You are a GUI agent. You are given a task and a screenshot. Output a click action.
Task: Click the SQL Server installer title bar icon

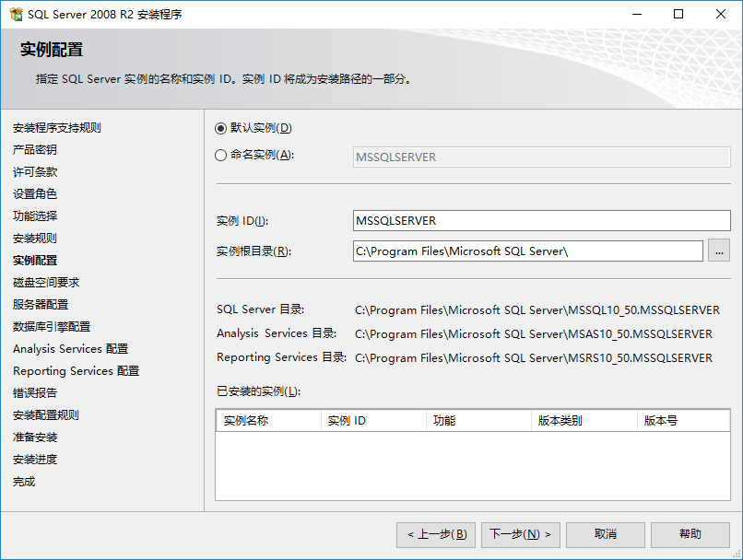click(16, 14)
